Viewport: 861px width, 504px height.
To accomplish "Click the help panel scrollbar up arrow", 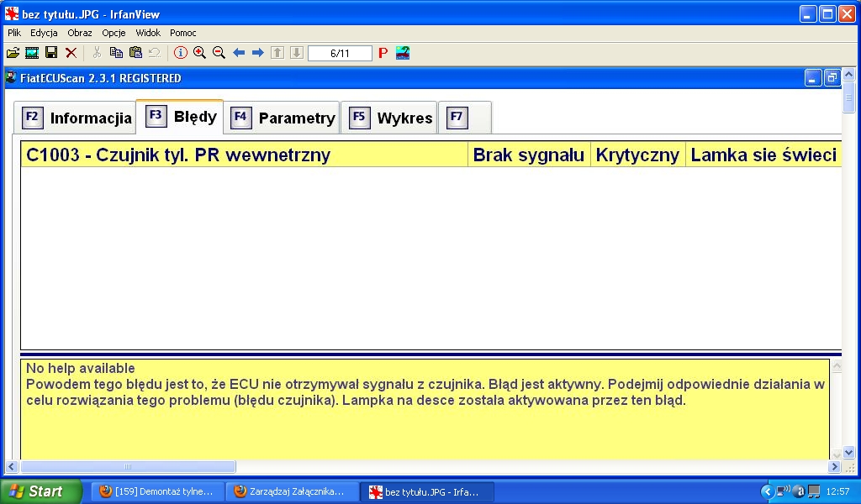I will pos(837,365).
